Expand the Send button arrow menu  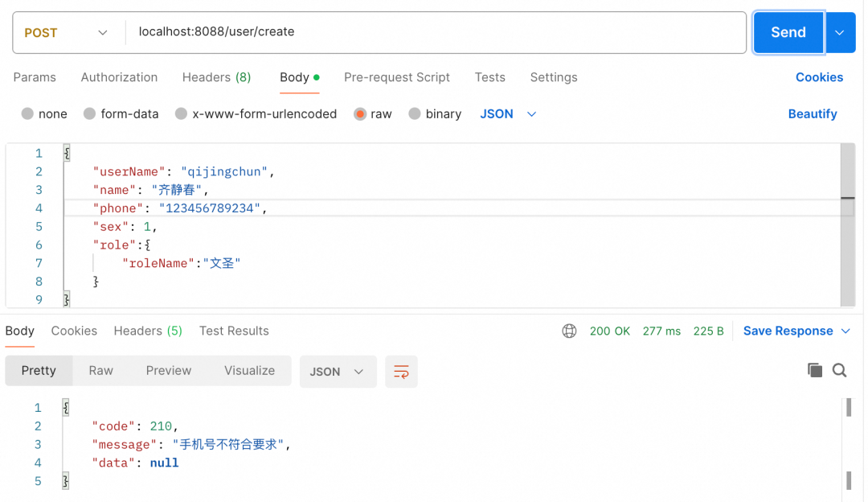click(x=841, y=33)
